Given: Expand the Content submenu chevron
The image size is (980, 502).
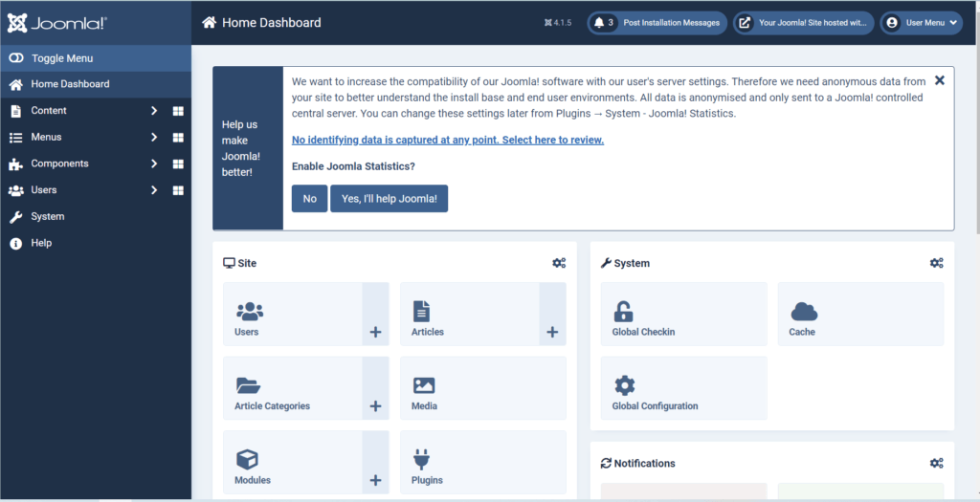Looking at the screenshot, I should click(x=154, y=111).
